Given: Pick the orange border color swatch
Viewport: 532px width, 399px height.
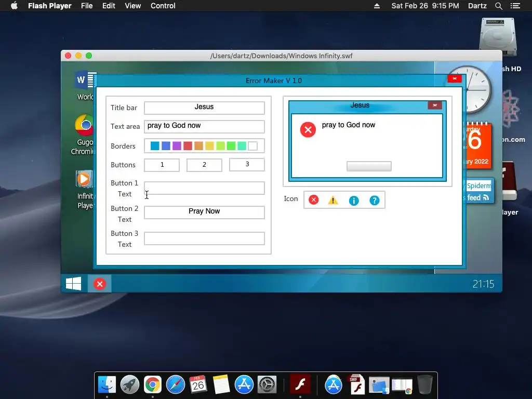Looking at the screenshot, I should pos(198,146).
